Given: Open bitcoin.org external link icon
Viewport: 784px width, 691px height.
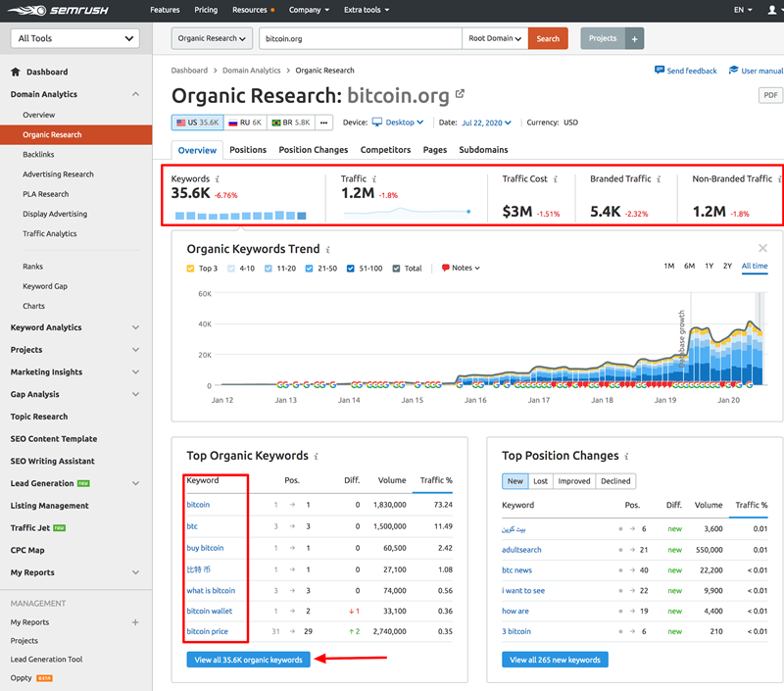Looking at the screenshot, I should pyautogui.click(x=460, y=93).
